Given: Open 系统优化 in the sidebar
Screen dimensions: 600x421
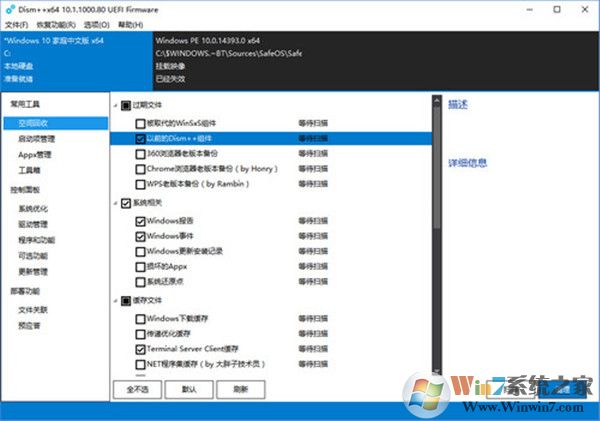Looking at the screenshot, I should point(33,209).
